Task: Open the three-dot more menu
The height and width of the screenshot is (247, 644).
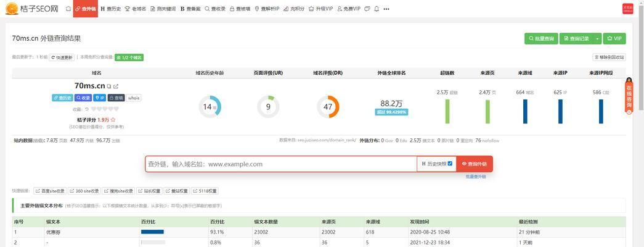Action: click(x=386, y=9)
